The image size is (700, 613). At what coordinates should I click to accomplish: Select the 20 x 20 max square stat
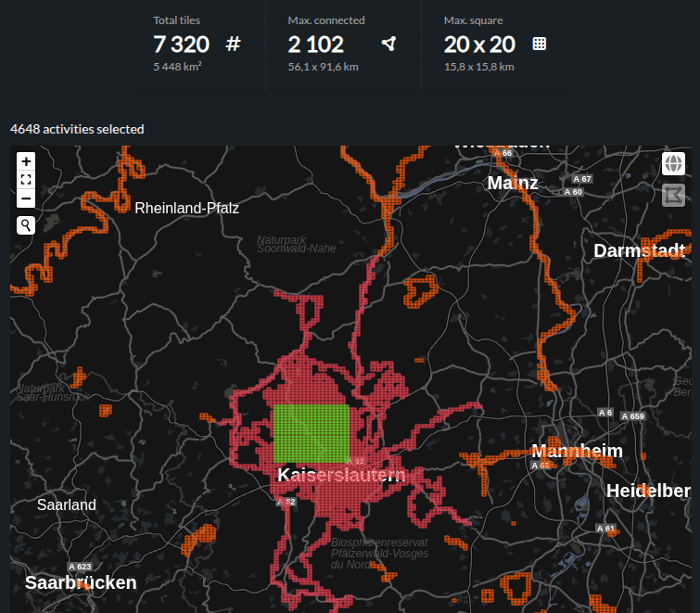[478, 44]
